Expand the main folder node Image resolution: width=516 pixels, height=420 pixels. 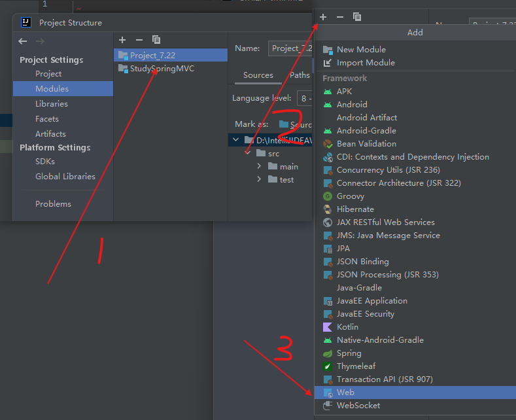(x=260, y=167)
